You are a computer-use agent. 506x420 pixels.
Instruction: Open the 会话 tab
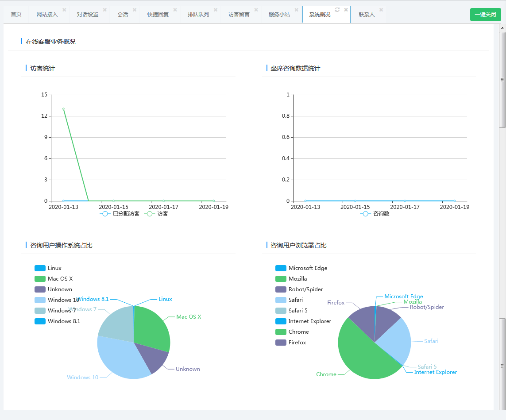pos(123,15)
